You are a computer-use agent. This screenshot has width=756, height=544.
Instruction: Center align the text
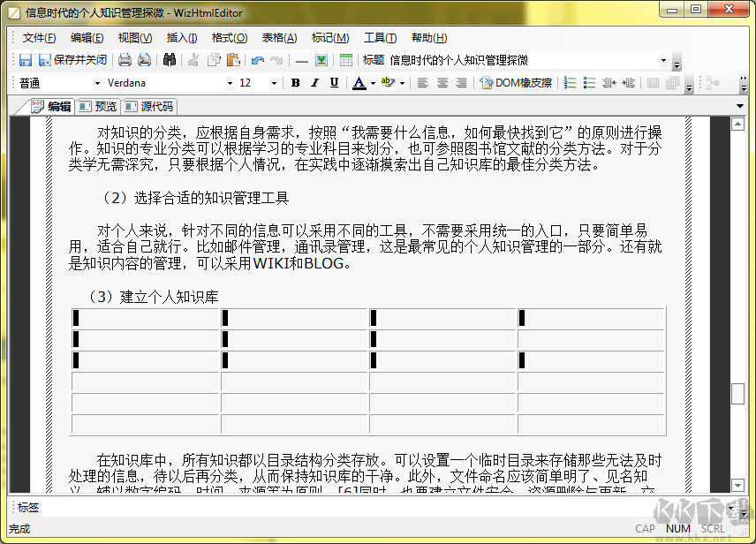[x=442, y=83]
